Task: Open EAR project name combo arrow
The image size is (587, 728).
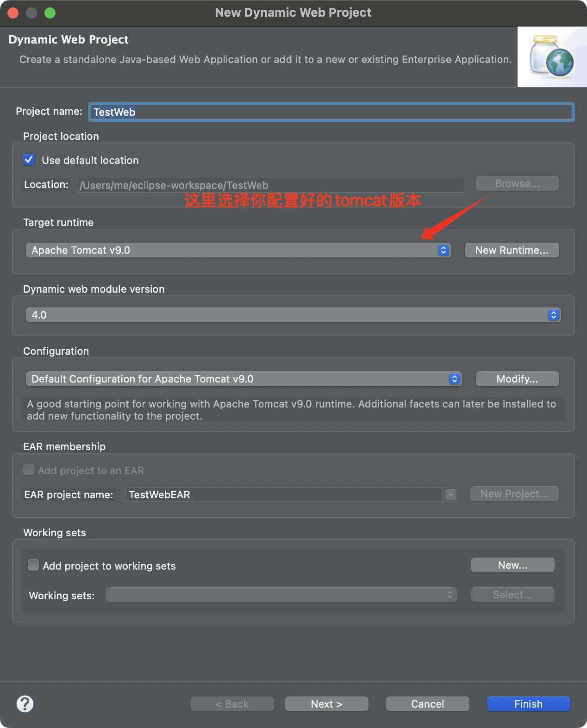Action: point(451,495)
